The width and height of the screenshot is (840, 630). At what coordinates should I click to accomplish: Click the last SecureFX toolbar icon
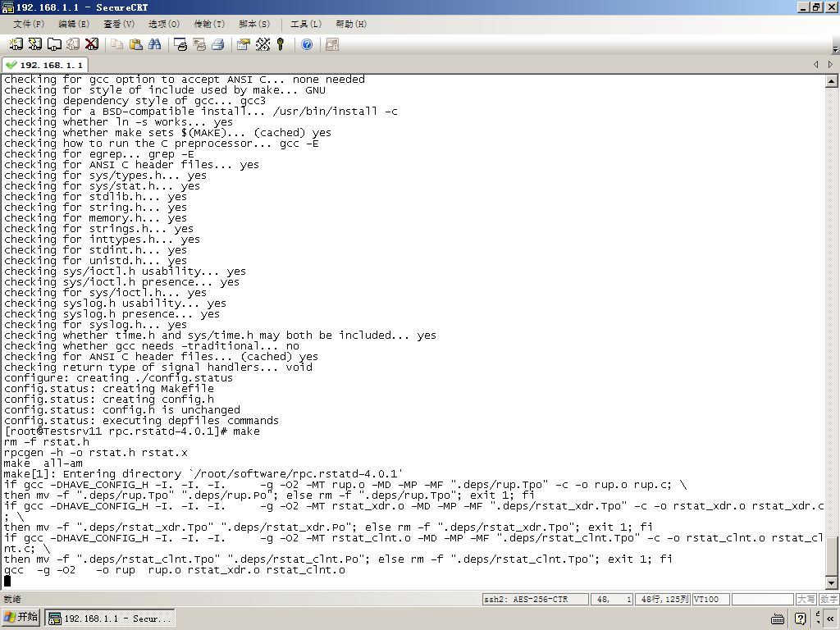(332, 44)
